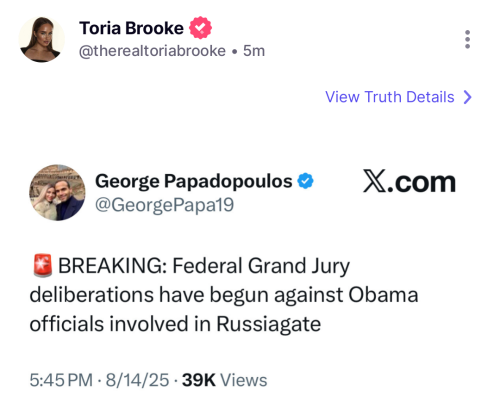500x414 pixels.
Task: Click the @GeorgePapa19 handle
Action: (164, 205)
